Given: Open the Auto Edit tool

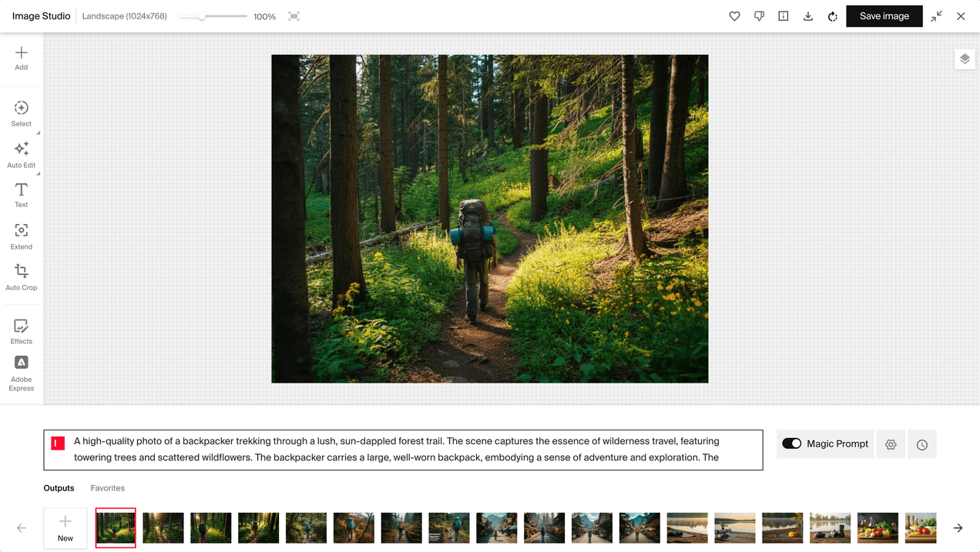Looking at the screenshot, I should coord(21,153).
